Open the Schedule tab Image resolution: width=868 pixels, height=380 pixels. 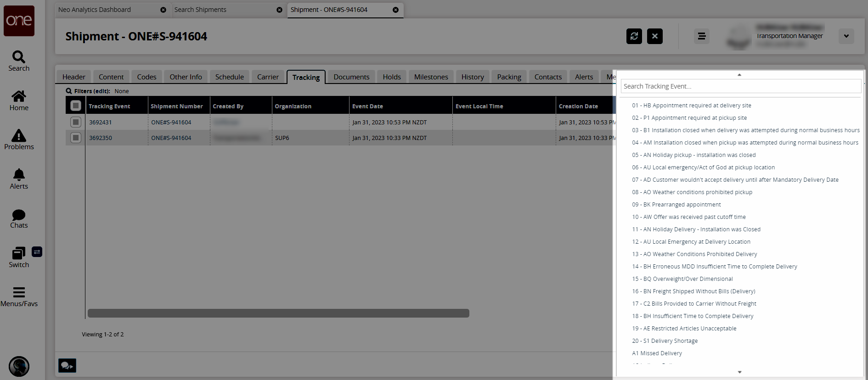tap(230, 77)
